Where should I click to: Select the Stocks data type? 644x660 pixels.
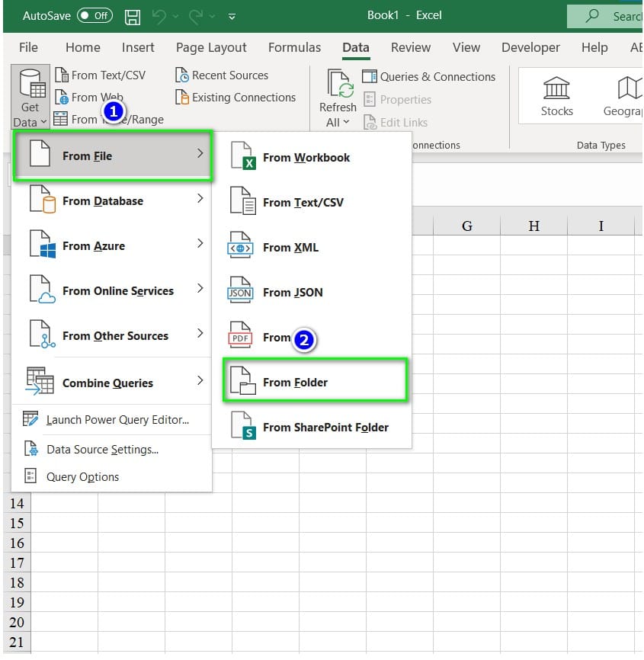point(556,97)
